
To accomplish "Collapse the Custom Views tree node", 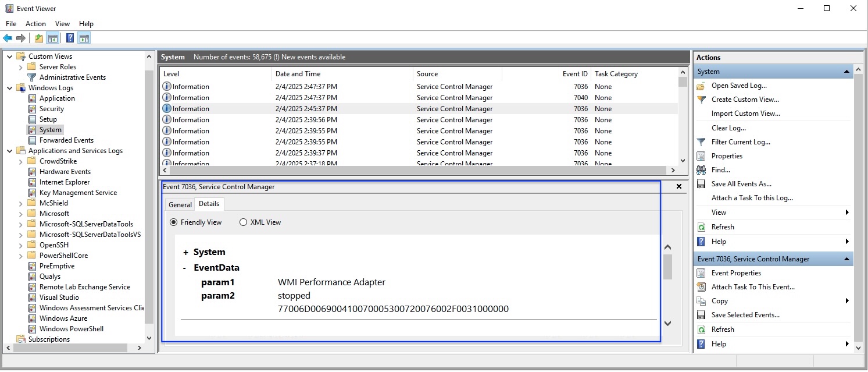I will 10,56.
